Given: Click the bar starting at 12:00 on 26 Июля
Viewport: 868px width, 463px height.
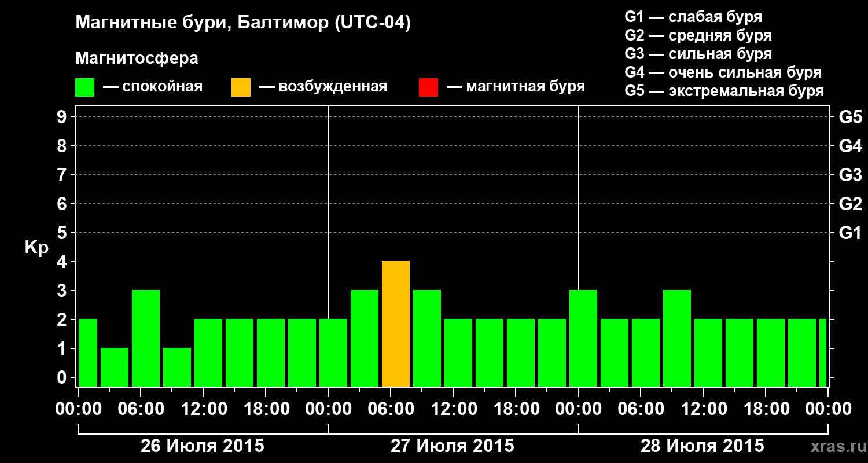Looking at the screenshot, I should coord(208,353).
